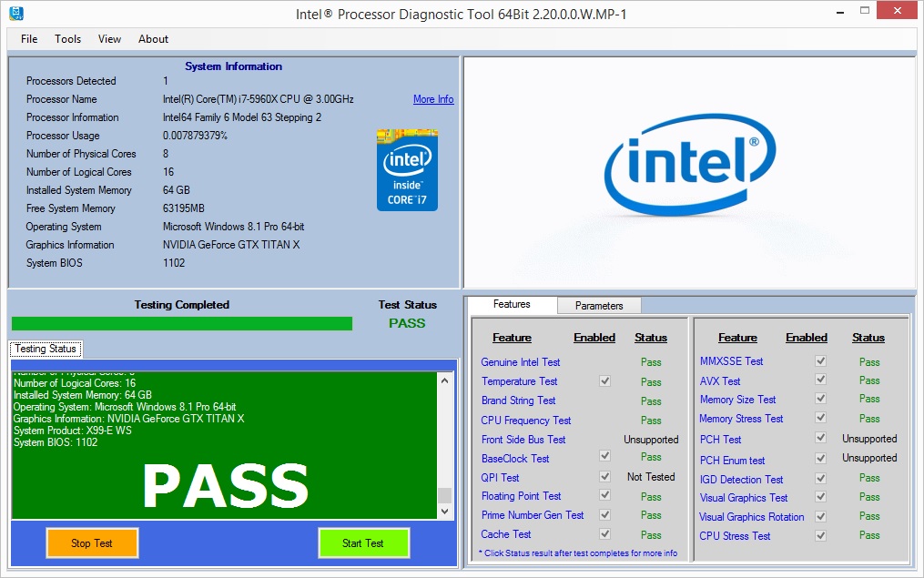924x578 pixels.
Task: Click the Intel inside Core i7 badge
Action: coord(407,170)
